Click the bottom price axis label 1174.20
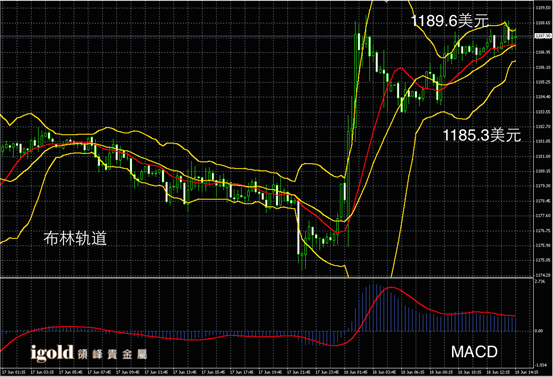The height and width of the screenshot is (377, 553). [543, 275]
